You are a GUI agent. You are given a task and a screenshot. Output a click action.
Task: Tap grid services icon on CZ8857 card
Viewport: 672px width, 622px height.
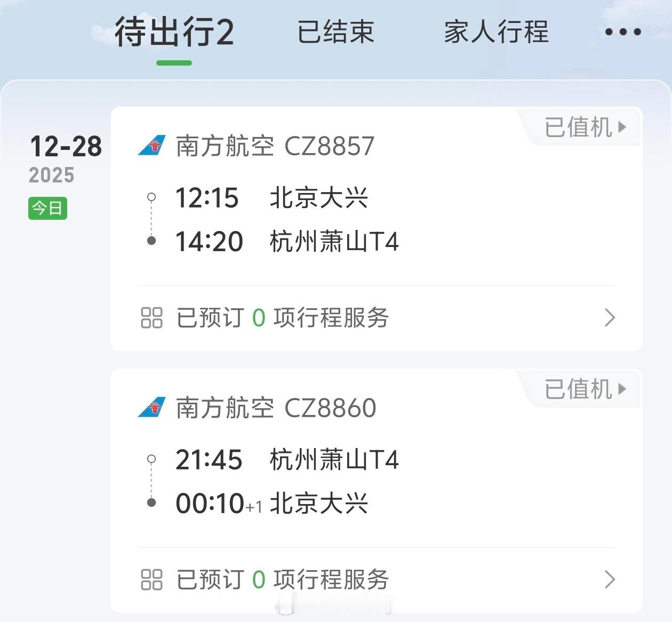151,317
